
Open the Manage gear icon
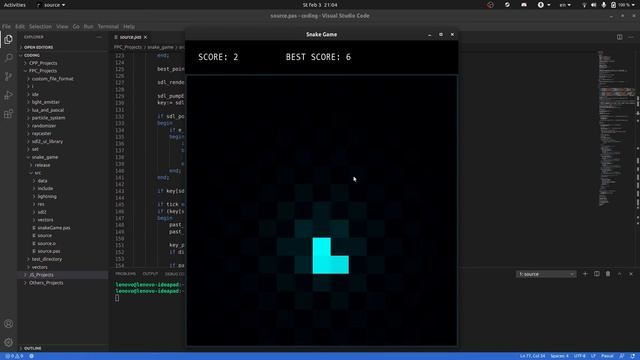point(8,342)
